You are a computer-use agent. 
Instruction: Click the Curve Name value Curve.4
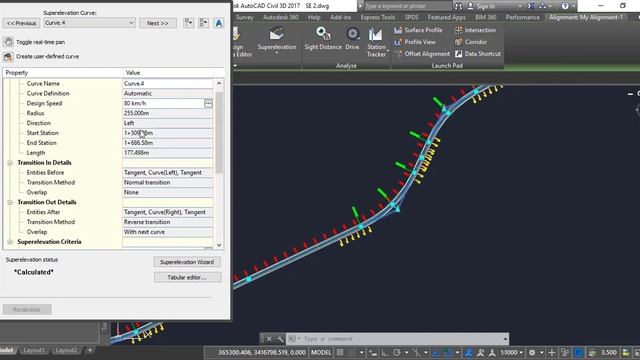[168, 83]
